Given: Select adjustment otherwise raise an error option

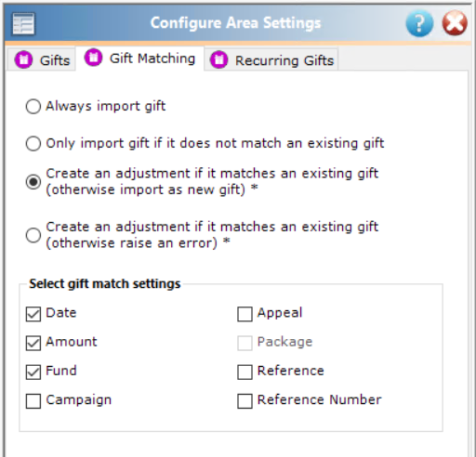Looking at the screenshot, I should point(33,235).
